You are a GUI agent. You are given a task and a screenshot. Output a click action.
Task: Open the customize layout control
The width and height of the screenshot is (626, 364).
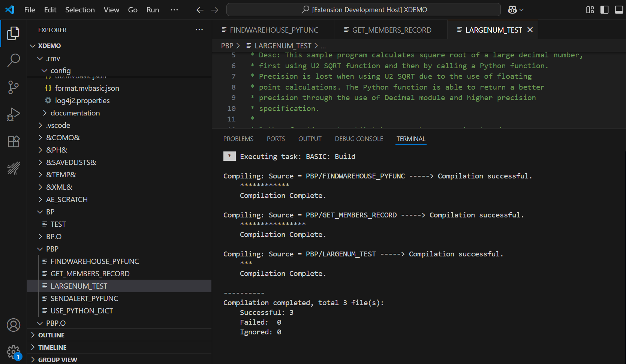590,10
